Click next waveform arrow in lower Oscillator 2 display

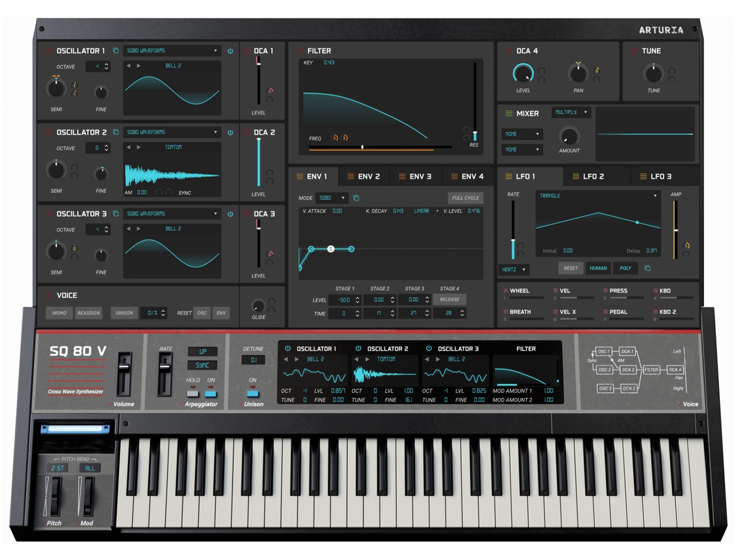pos(367,359)
